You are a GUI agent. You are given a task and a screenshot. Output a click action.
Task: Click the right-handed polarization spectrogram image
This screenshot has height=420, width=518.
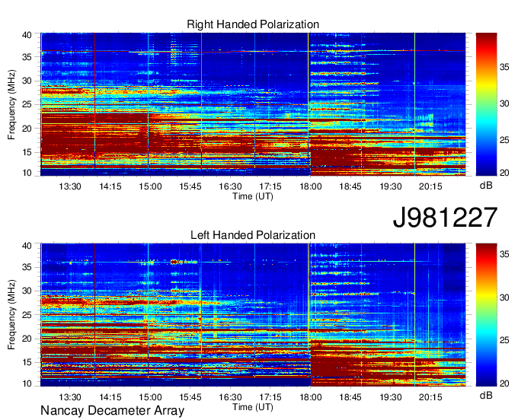[253, 104]
